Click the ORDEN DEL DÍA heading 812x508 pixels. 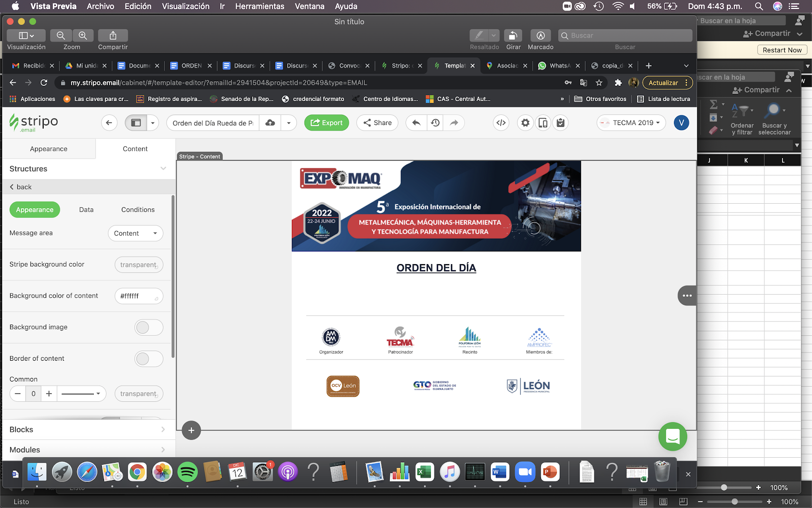pyautogui.click(x=436, y=268)
